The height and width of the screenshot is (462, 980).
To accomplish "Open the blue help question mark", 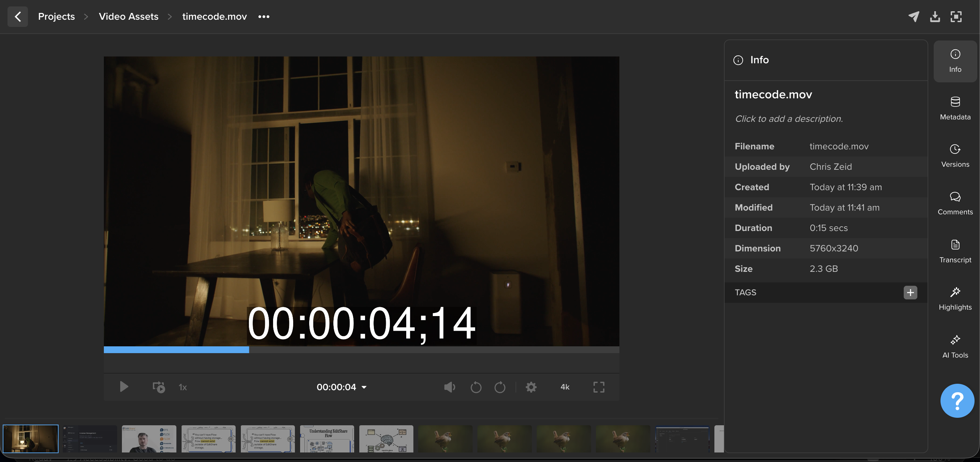I will (957, 401).
